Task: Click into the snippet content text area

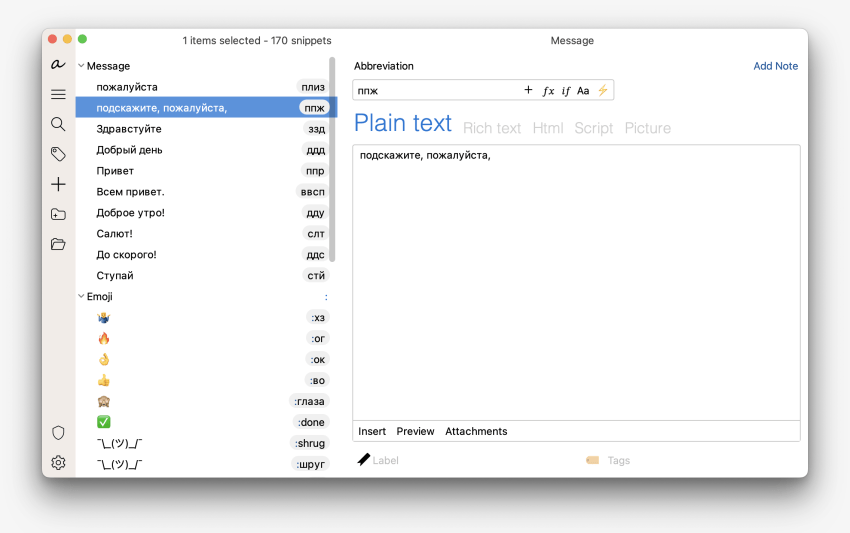Action: (x=576, y=282)
